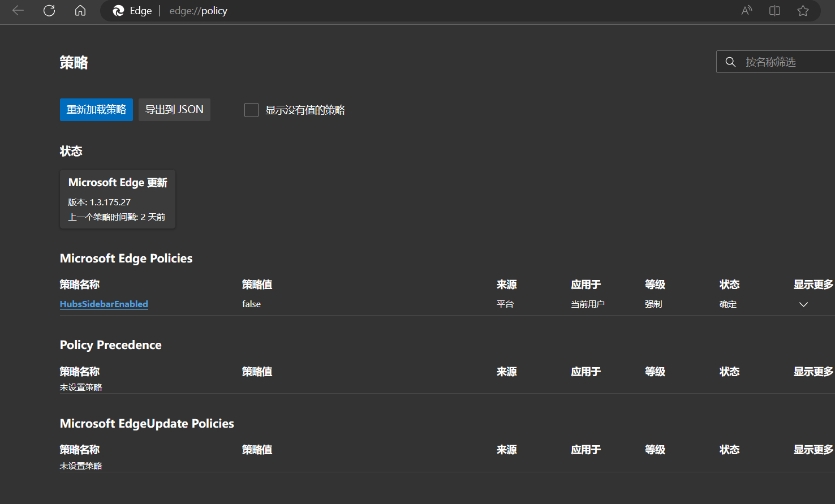Click the 确定 status cell
Viewport: 835px width, 504px height.
728,304
